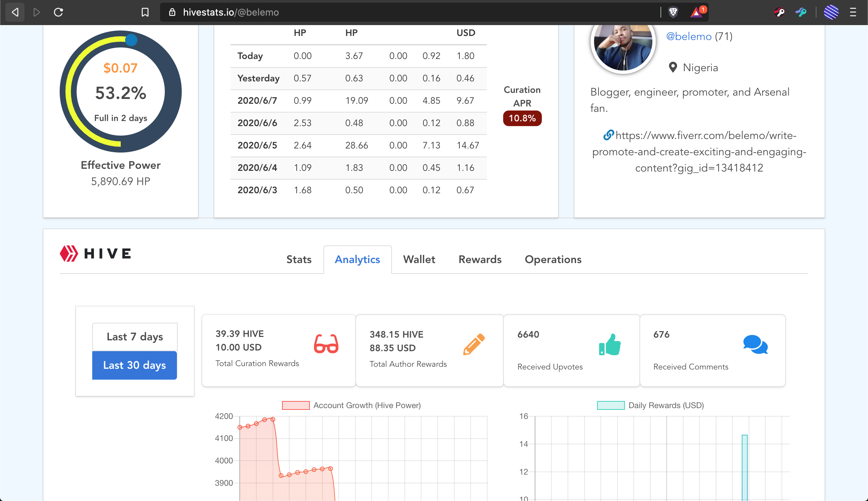Click the '2020/6/4' date row
This screenshot has height=501, width=868.
(x=359, y=168)
